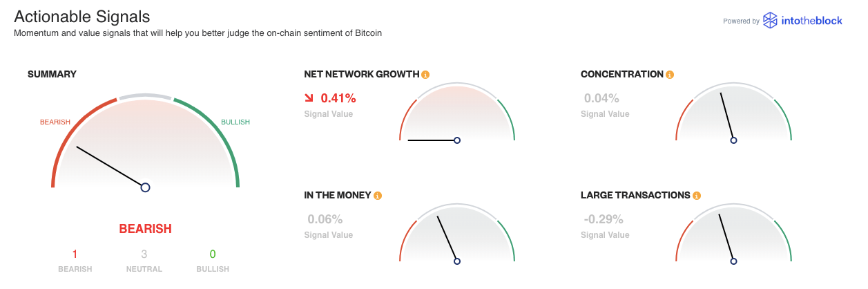
Task: Click the Net Network Growth heading
Action: 361,75
